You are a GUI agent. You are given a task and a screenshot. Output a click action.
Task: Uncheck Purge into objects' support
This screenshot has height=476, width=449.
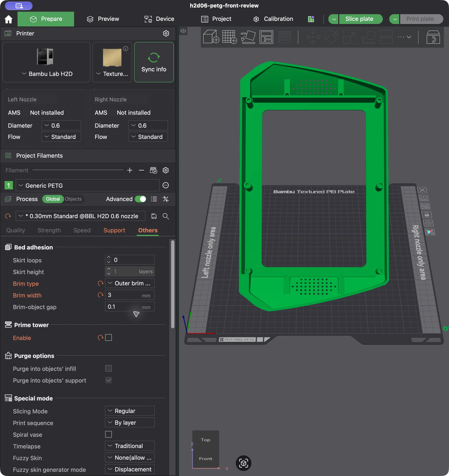108,380
